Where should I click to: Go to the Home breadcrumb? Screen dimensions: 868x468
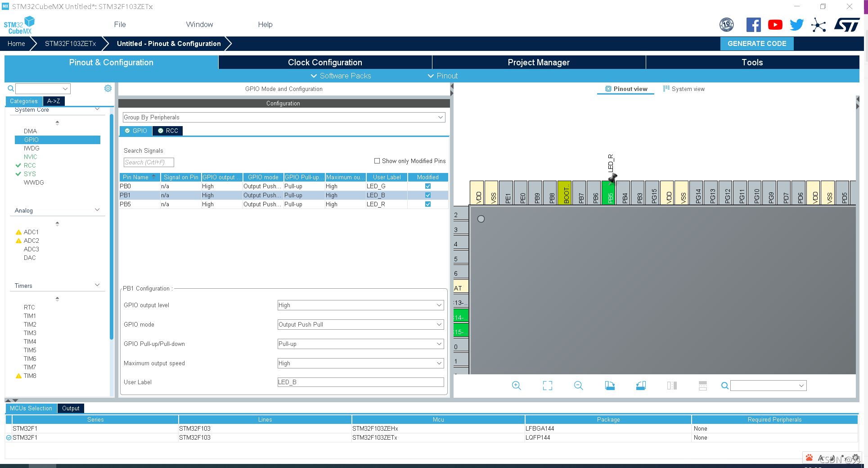16,44
